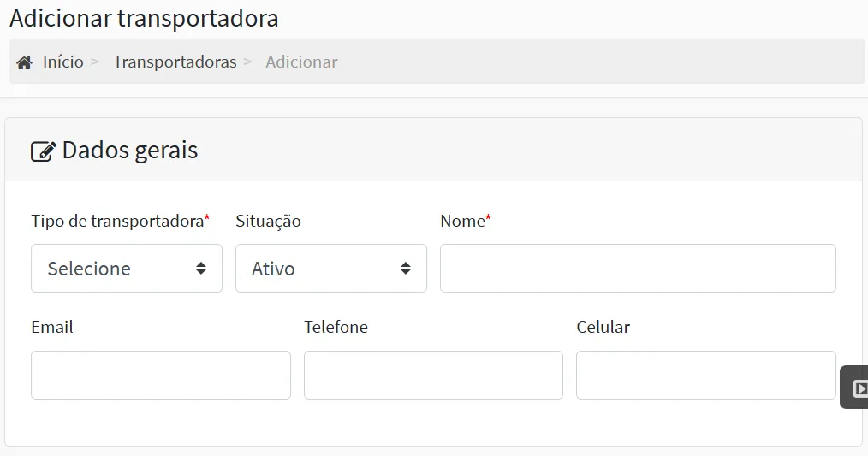Click into the Celular input box
Viewport: 868px width, 456px height.
point(706,376)
